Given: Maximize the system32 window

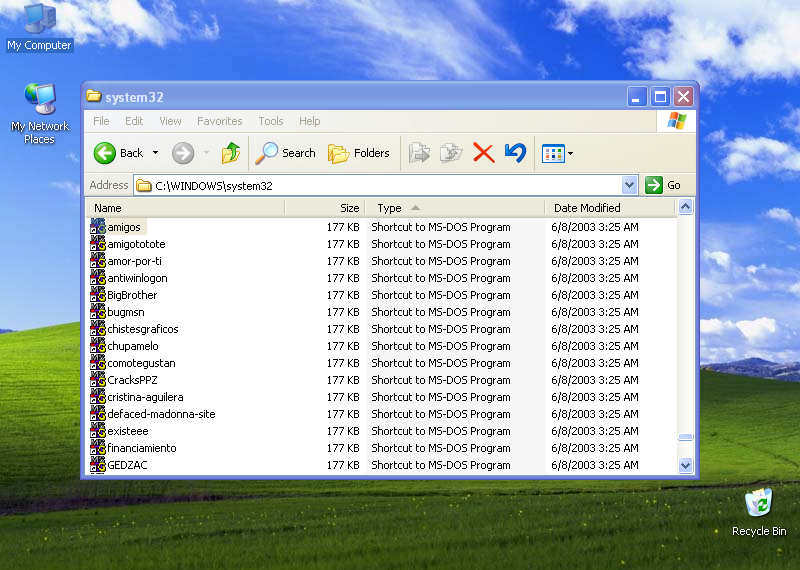Looking at the screenshot, I should (660, 96).
